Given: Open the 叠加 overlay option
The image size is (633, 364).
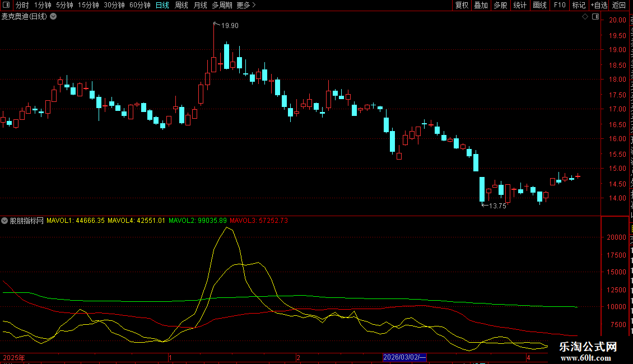Looking at the screenshot, I should pyautogui.click(x=481, y=5).
